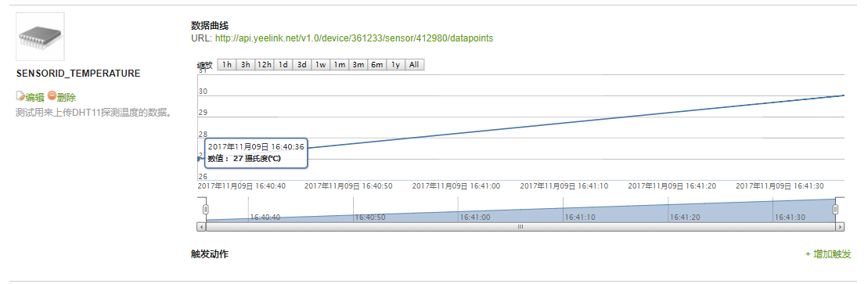
Task: Click the navigator scrollbar left arrow
Action: coord(201,227)
